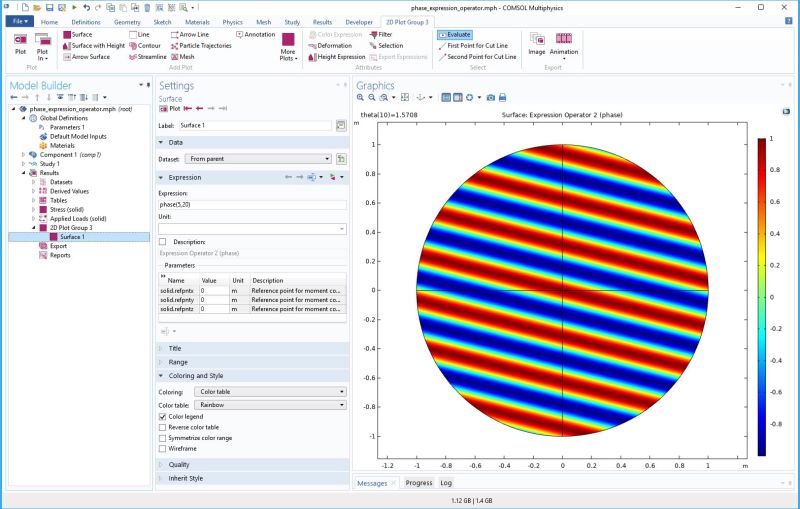Switch to the Physics ribbon tab
Viewport: 800px width, 509px height.
[233, 22]
